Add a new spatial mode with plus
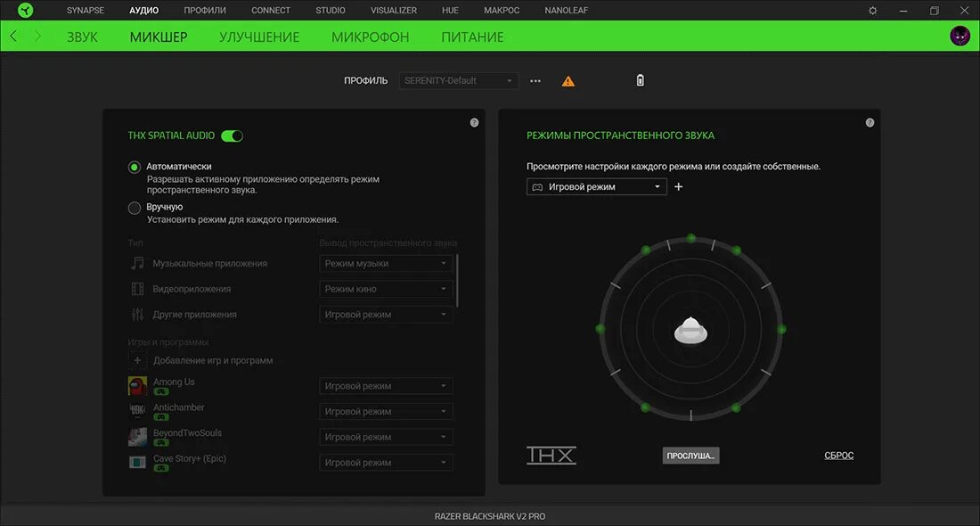The height and width of the screenshot is (526, 980). coord(679,186)
